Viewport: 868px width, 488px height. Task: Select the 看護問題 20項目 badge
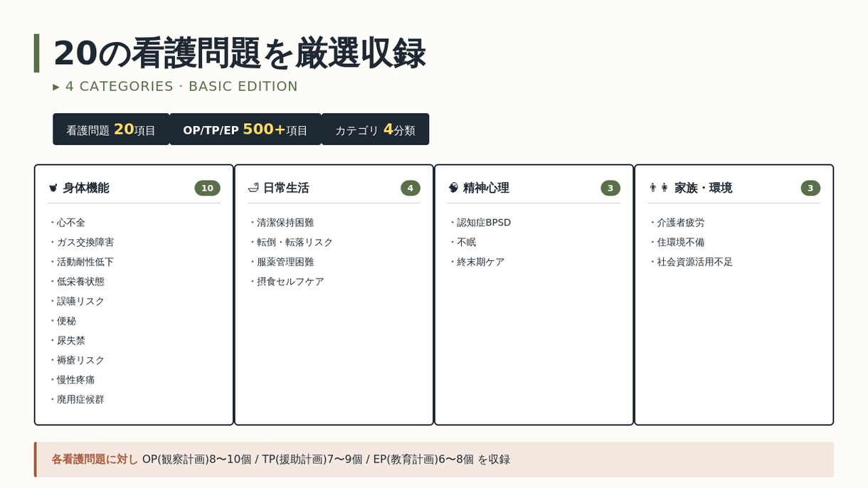click(x=111, y=129)
